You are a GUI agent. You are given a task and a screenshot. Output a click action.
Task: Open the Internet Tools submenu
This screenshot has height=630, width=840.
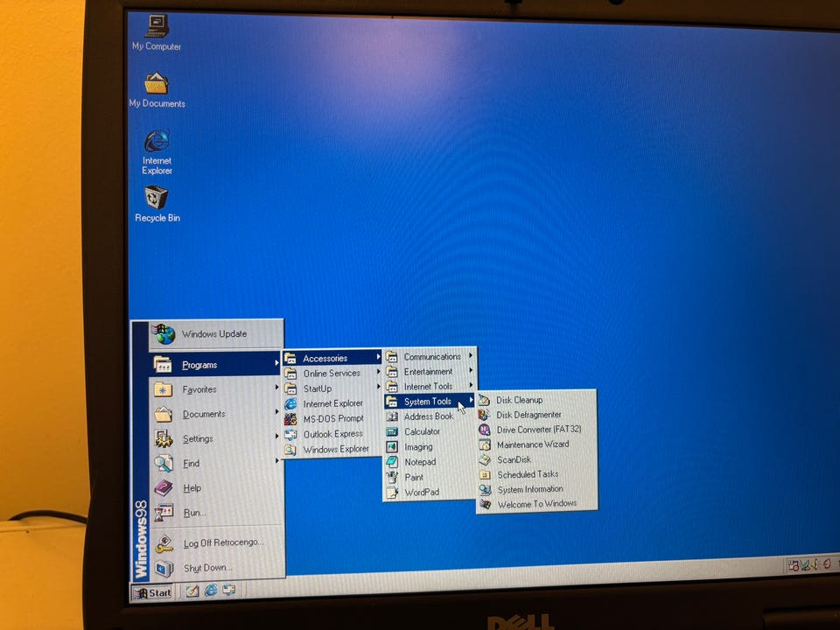tap(430, 386)
